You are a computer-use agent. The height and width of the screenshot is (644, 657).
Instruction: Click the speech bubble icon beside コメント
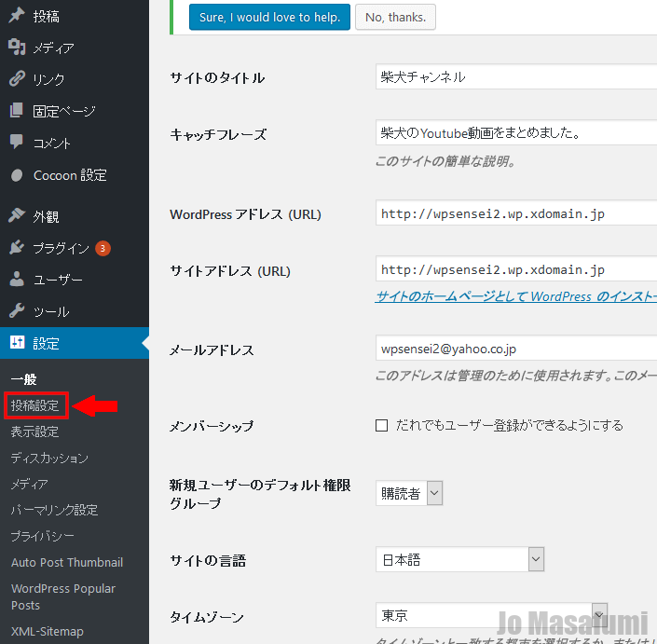[x=17, y=142]
